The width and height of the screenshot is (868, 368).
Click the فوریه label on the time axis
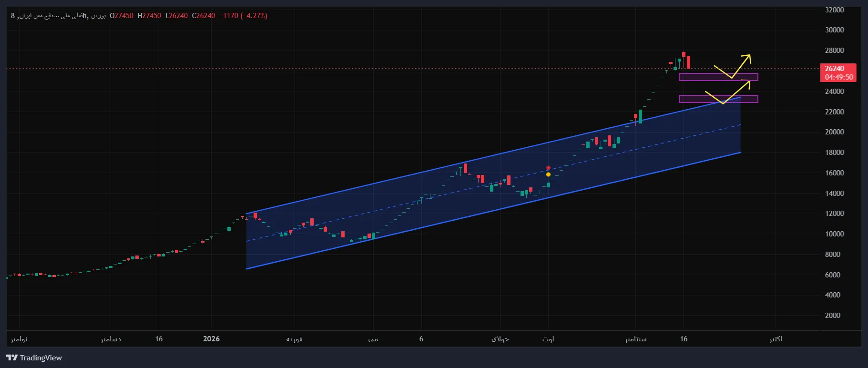coord(294,339)
